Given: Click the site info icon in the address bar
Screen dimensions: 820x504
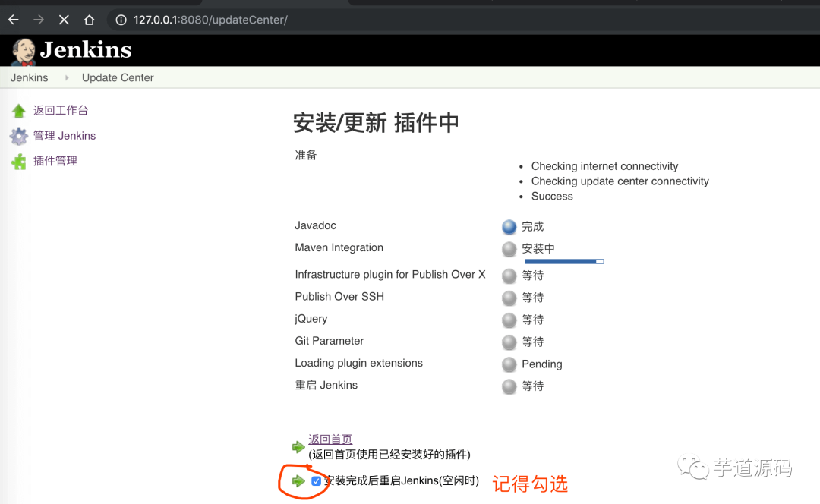Looking at the screenshot, I should [x=121, y=20].
